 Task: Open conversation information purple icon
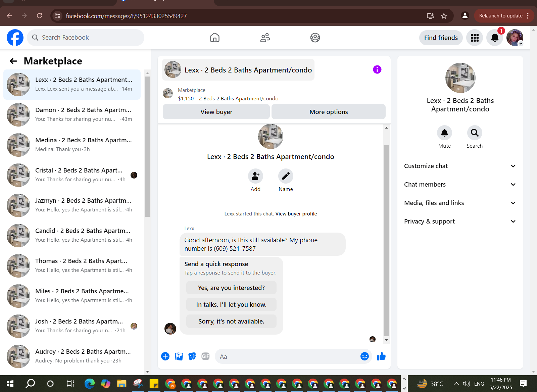click(x=377, y=69)
